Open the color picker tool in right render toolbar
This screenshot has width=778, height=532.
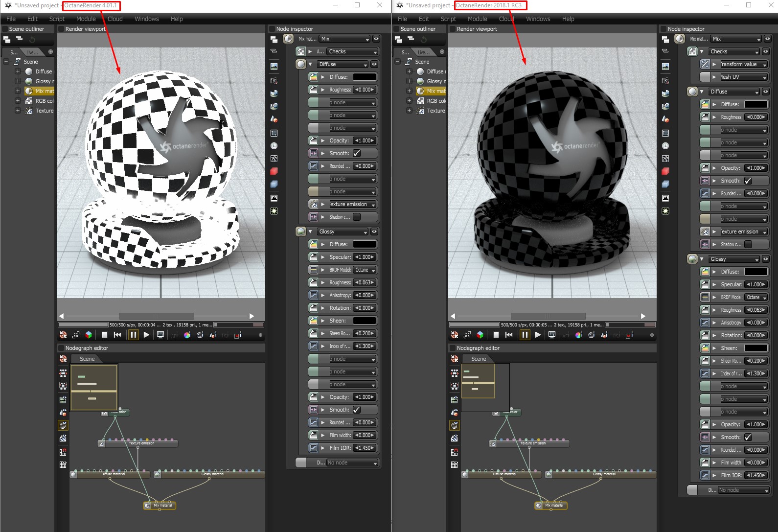click(578, 335)
